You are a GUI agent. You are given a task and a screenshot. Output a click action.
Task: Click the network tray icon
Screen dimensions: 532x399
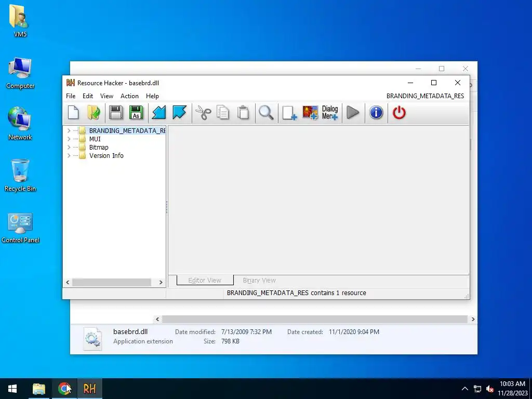[x=477, y=389]
